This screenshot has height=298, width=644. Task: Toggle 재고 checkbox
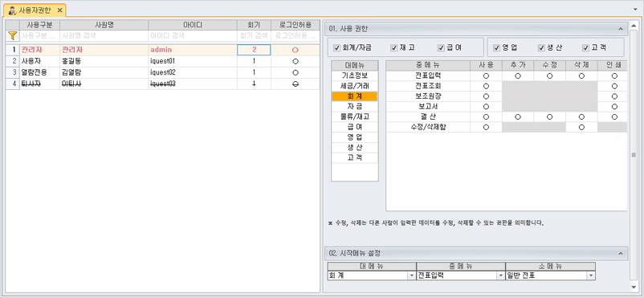click(x=394, y=47)
